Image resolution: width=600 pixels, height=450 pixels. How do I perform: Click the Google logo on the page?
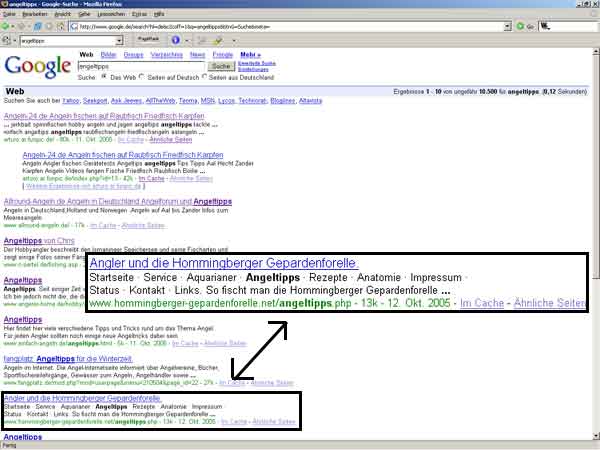click(x=38, y=67)
